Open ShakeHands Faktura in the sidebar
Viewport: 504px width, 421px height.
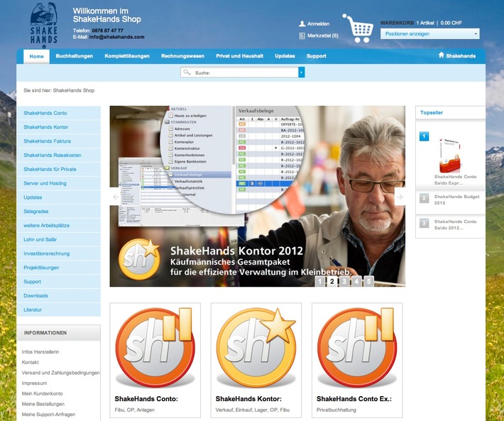point(58,141)
